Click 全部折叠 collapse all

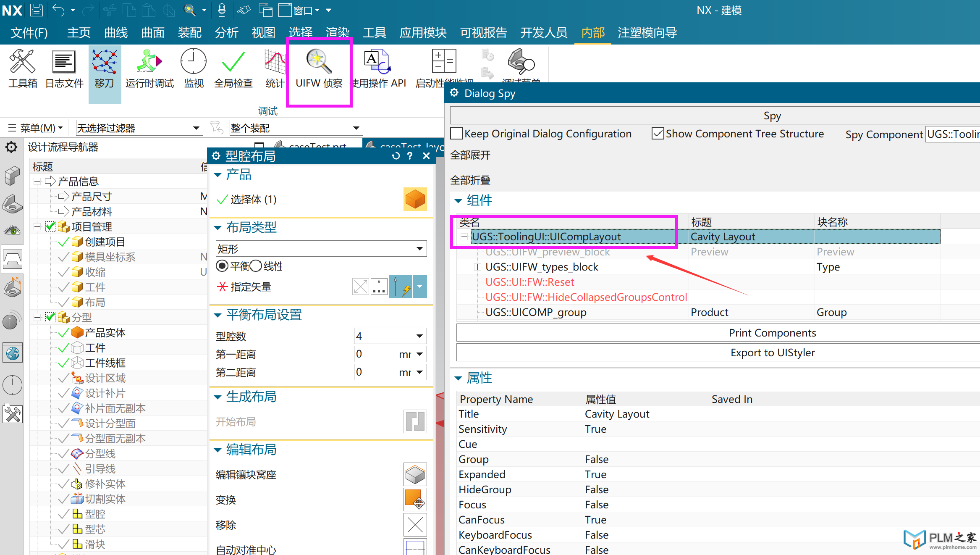tap(470, 180)
